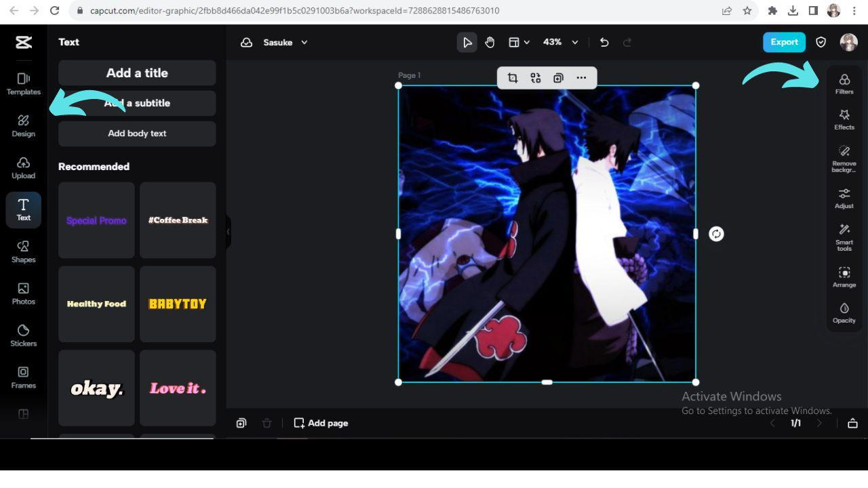The width and height of the screenshot is (868, 488).
Task: Click the delete page trash icon
Action: pos(267,423)
